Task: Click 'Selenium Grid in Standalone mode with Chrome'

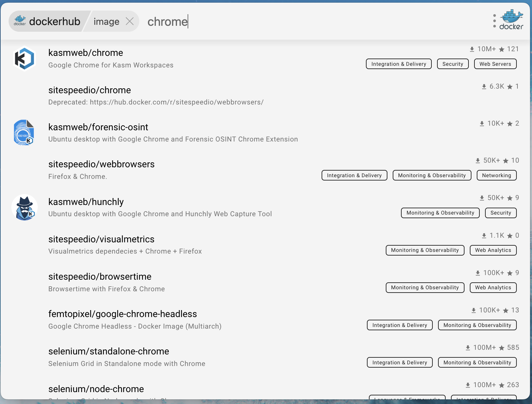Action: point(127,364)
